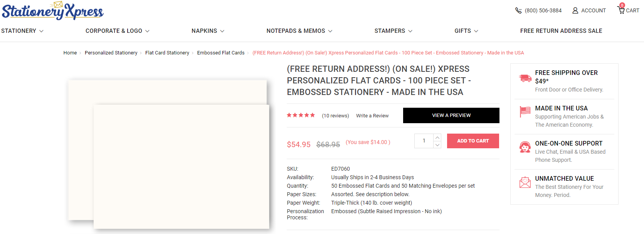Click Usually Ships in 2-4 Business Days

point(373,177)
